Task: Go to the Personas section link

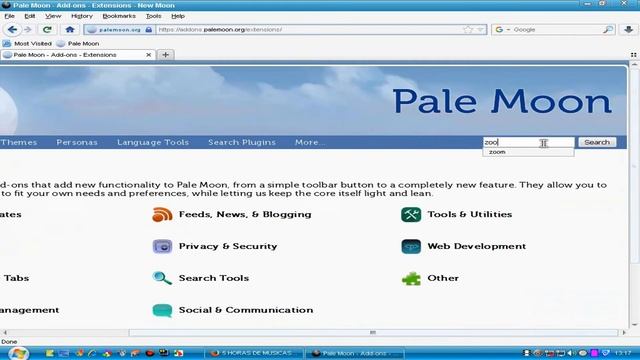Action: tap(77, 142)
